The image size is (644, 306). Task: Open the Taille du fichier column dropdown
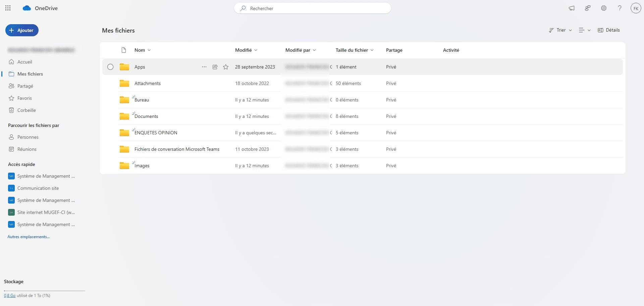point(355,50)
